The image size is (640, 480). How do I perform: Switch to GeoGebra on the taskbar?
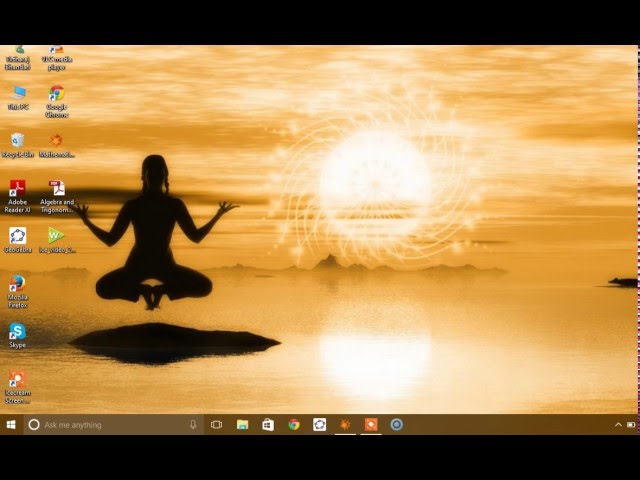(x=320, y=425)
